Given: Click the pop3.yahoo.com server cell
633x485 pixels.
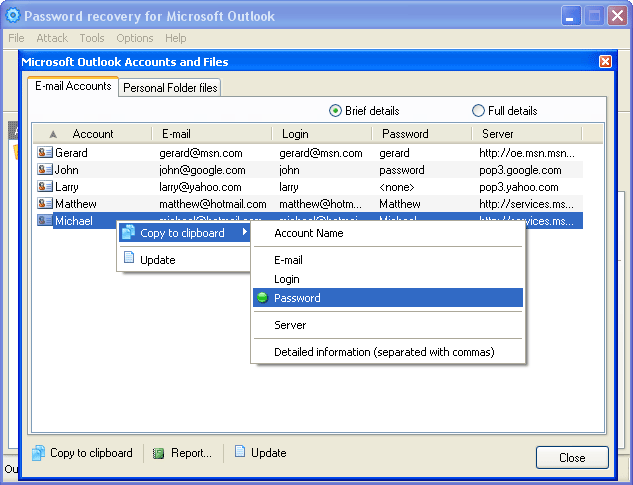Looking at the screenshot, I should 519,187.
